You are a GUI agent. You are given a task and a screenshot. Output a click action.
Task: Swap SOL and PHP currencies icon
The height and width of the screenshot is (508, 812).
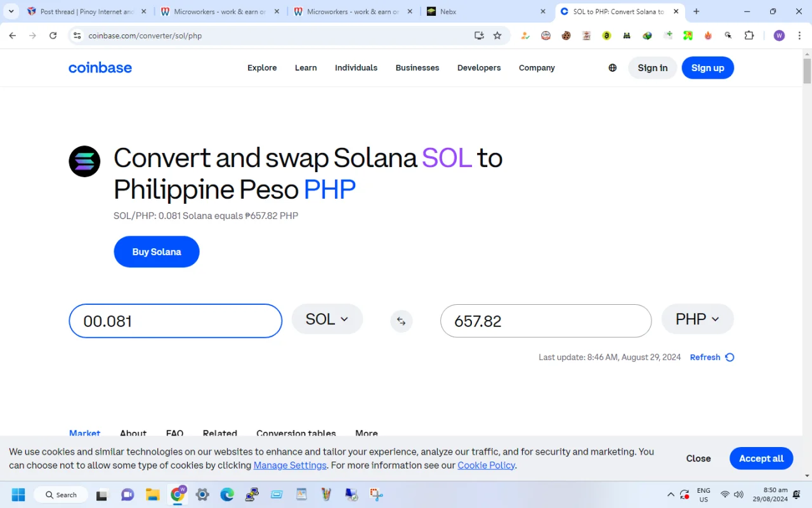pos(401,321)
